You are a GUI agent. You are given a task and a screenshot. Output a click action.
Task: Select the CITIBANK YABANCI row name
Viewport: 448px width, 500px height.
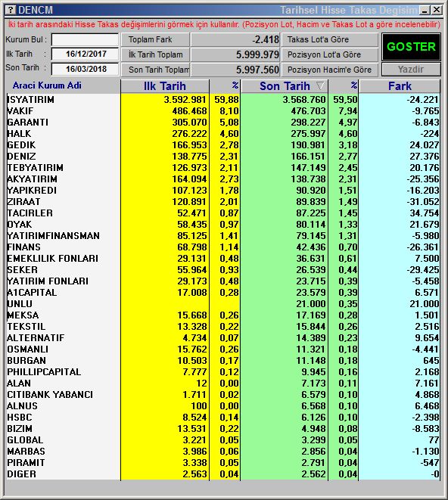tap(50, 394)
